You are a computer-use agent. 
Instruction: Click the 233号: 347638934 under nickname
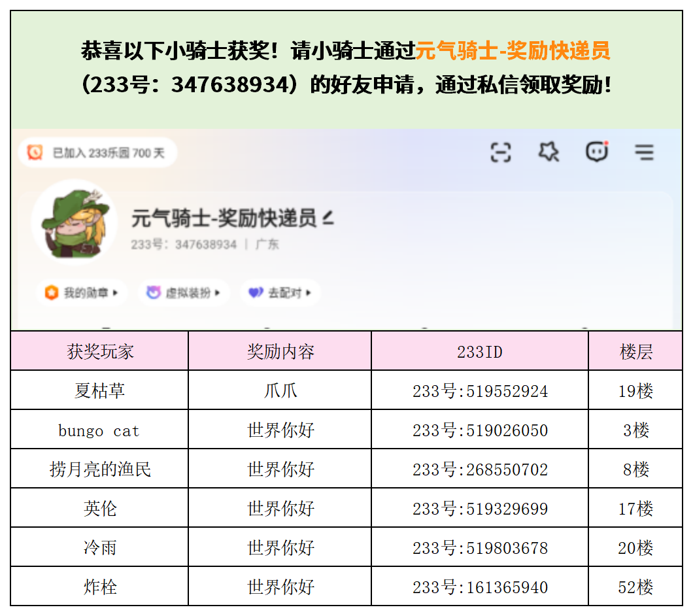coord(184,245)
